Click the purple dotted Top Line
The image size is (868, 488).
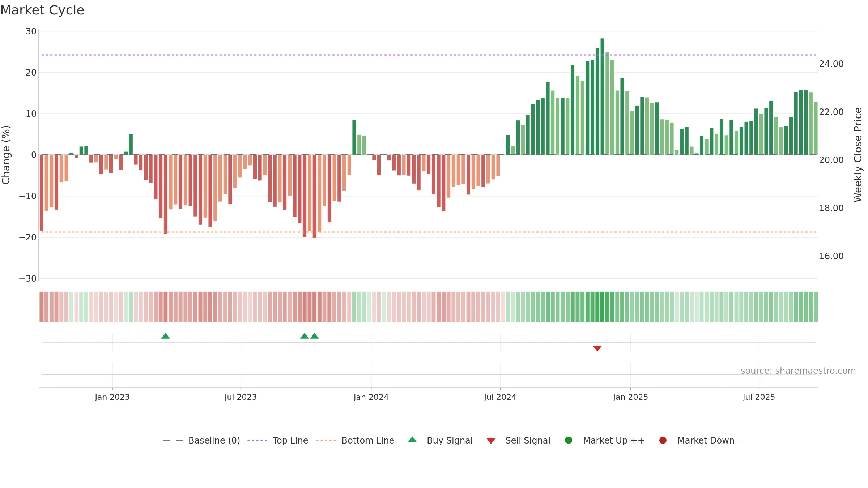coord(429,55)
